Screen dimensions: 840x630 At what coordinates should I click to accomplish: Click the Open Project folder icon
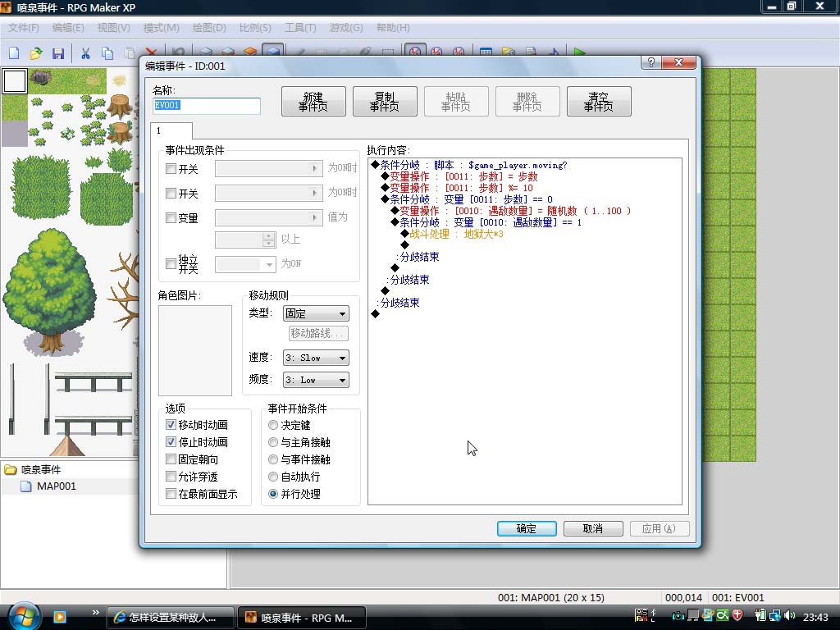point(36,52)
